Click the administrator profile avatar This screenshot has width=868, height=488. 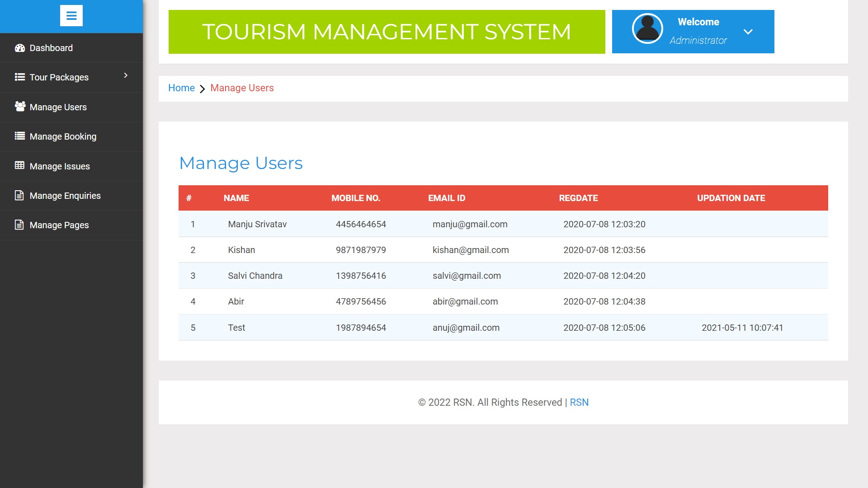tap(647, 28)
